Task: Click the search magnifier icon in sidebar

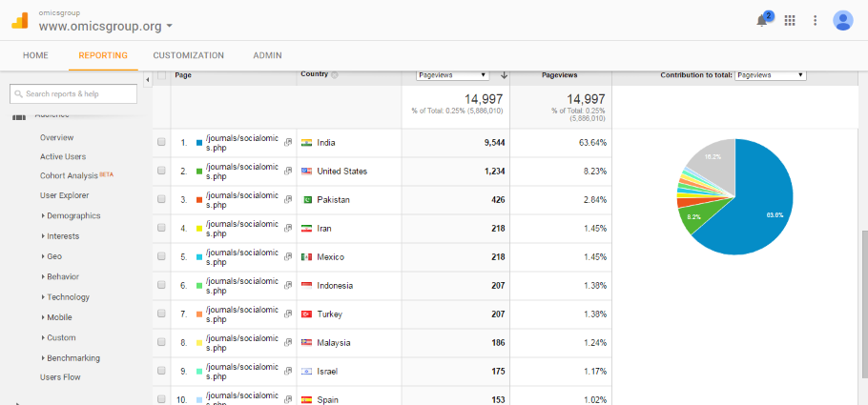Action: 19,94
